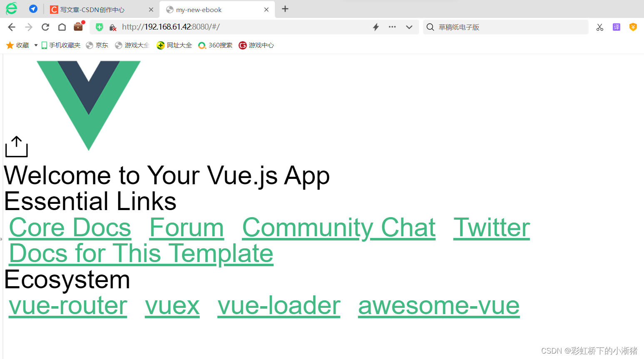Open a new browser tab
The image size is (644, 359).
pos(285,9)
